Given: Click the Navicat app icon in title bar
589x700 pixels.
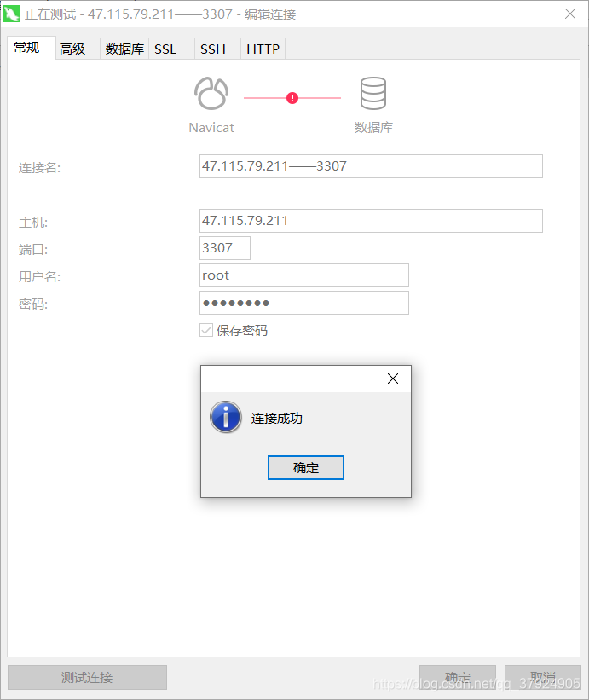Looking at the screenshot, I should (x=12, y=14).
